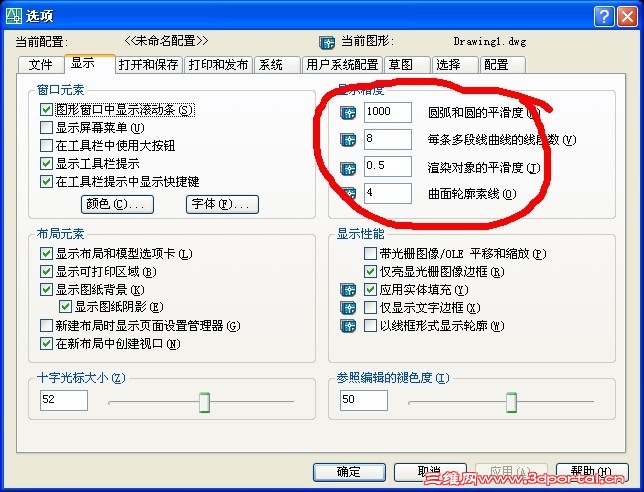Image resolution: width=644 pixels, height=492 pixels.
Task: Click drawing icon next to 以线框形式显示轮廓
Action: click(x=348, y=326)
